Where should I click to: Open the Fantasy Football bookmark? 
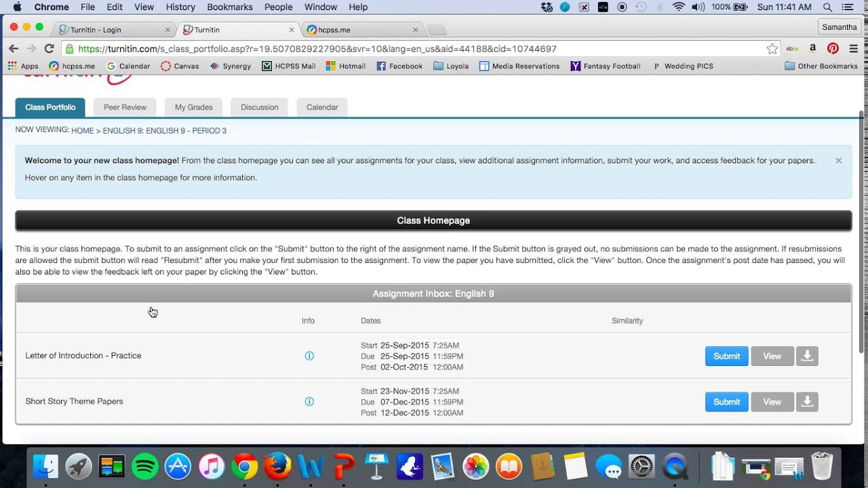(605, 66)
